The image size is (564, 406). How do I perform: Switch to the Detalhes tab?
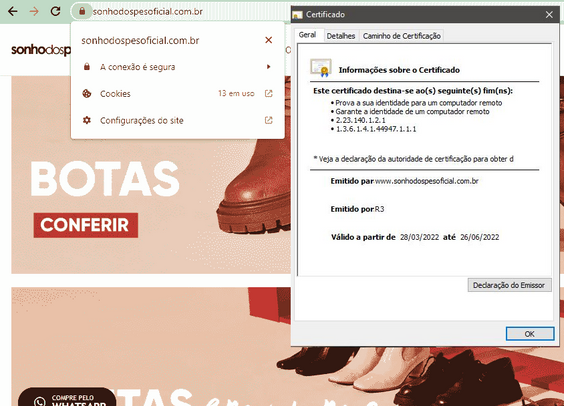click(x=341, y=36)
